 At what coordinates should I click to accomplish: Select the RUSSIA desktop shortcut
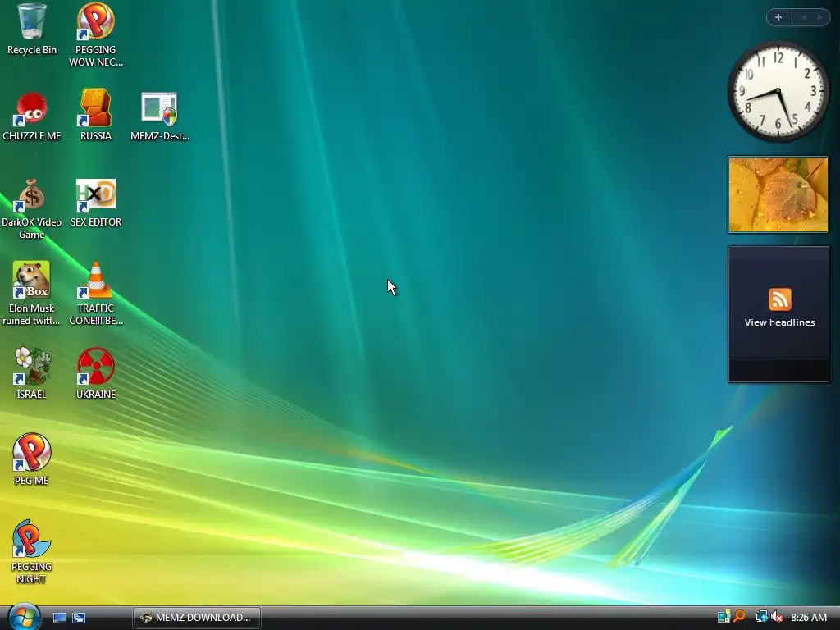pos(96,116)
